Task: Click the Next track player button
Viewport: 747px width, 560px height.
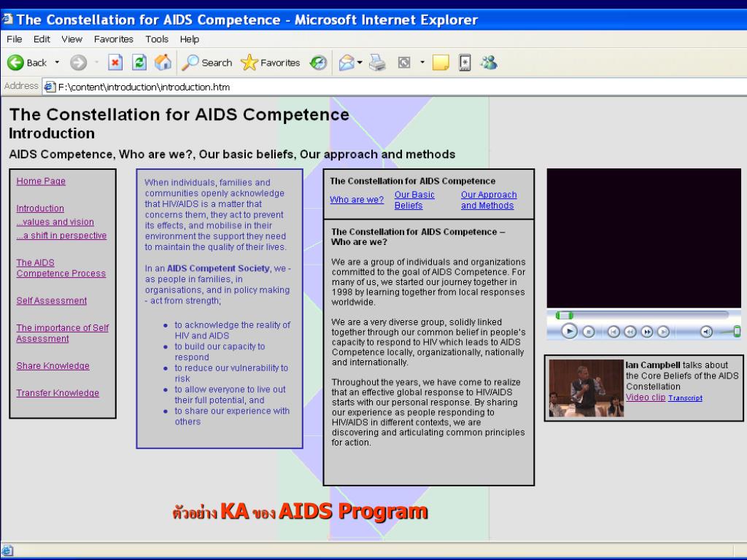Action: point(663,332)
